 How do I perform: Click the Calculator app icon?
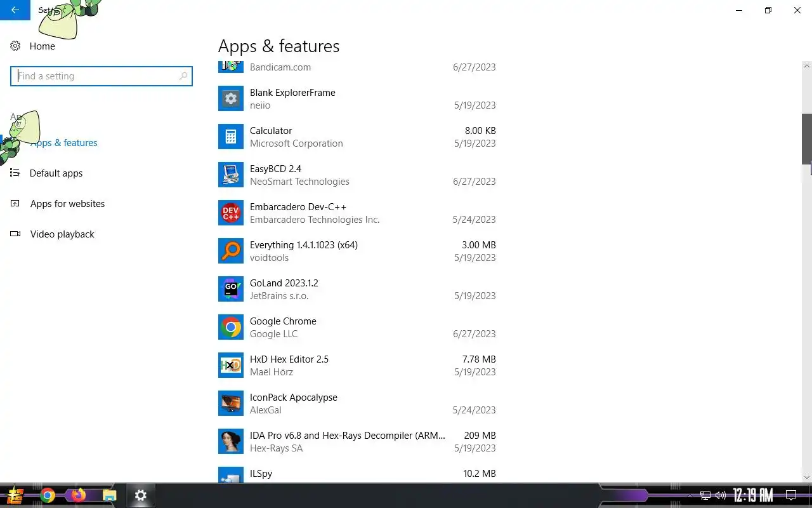pos(231,137)
